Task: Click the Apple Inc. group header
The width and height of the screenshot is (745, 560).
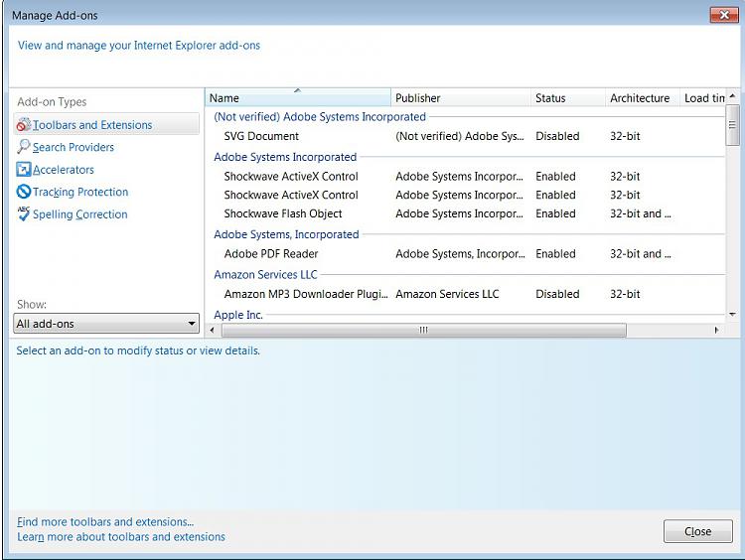Action: click(x=238, y=315)
